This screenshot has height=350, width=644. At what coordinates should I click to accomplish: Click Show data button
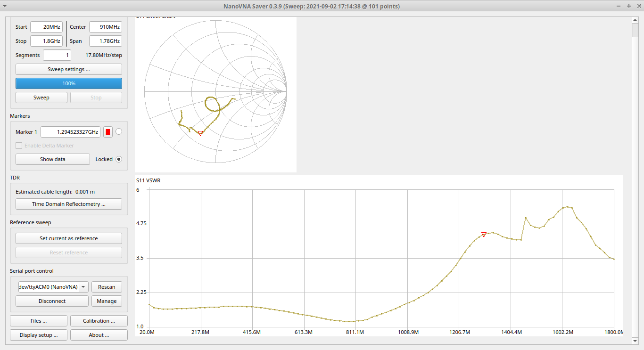click(x=53, y=159)
